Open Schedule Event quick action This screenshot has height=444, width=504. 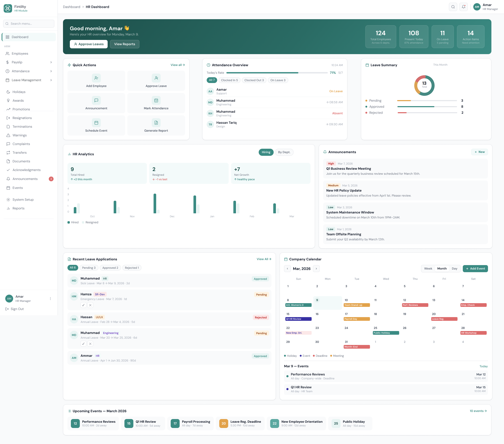pos(96,126)
